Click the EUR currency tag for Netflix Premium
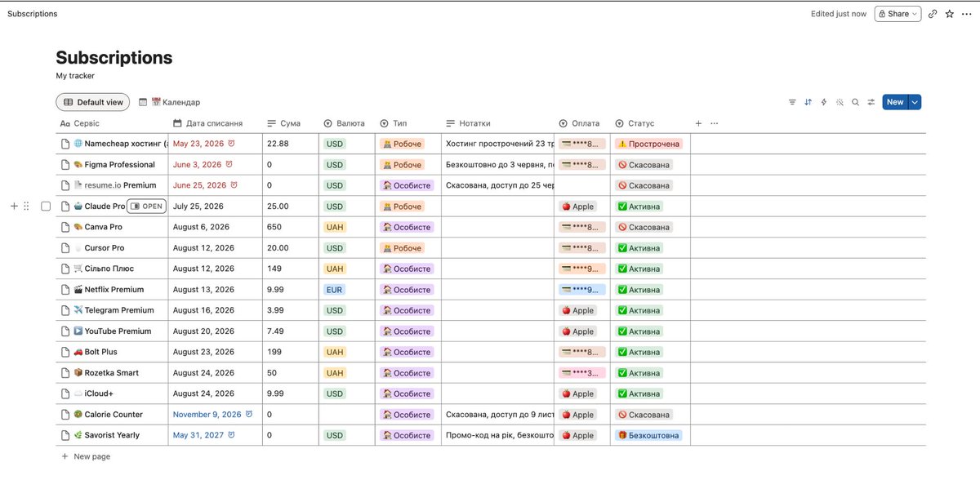Image resolution: width=980 pixels, height=480 pixels. coord(334,290)
